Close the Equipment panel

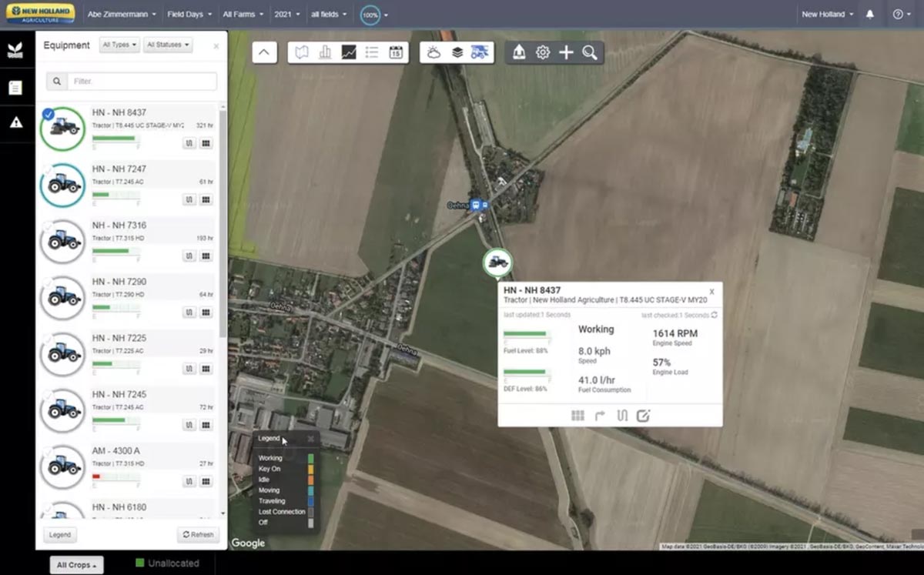pyautogui.click(x=216, y=46)
